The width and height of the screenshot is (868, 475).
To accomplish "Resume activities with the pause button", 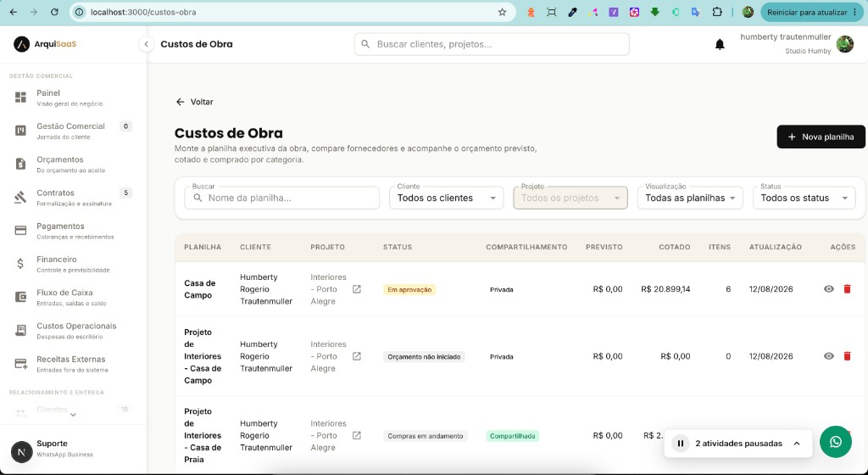I will coord(681,444).
